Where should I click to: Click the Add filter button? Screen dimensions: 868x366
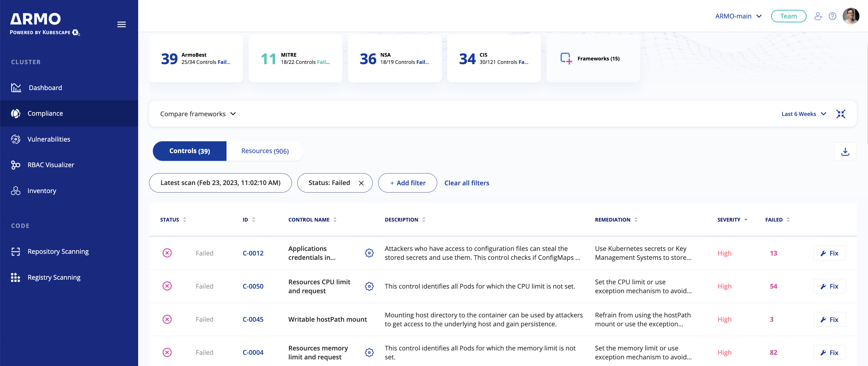[x=408, y=183]
